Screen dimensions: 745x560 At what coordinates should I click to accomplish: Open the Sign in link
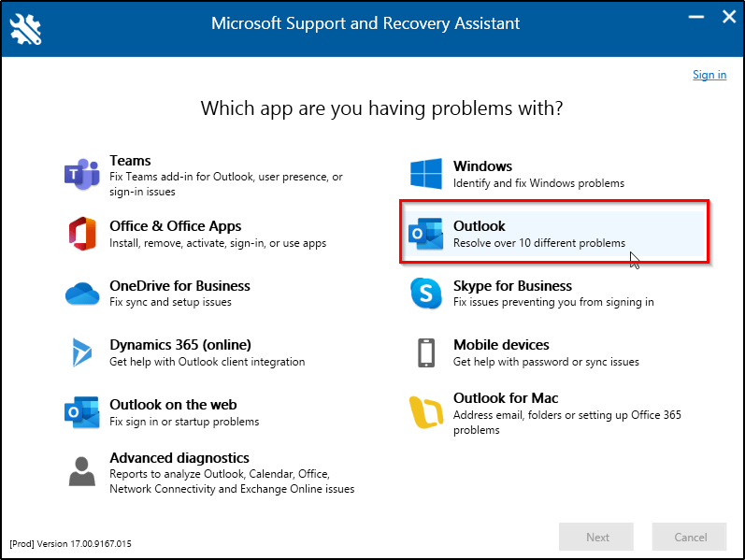709,75
